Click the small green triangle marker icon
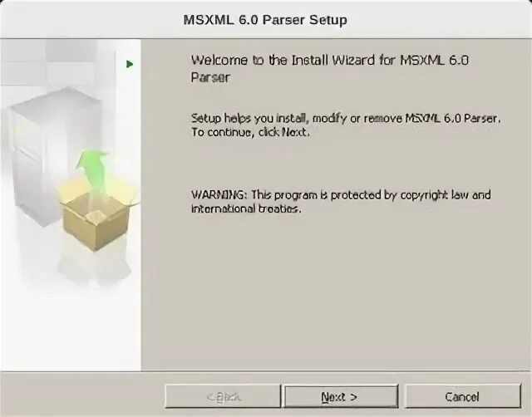The width and height of the screenshot is (532, 417). [130, 64]
